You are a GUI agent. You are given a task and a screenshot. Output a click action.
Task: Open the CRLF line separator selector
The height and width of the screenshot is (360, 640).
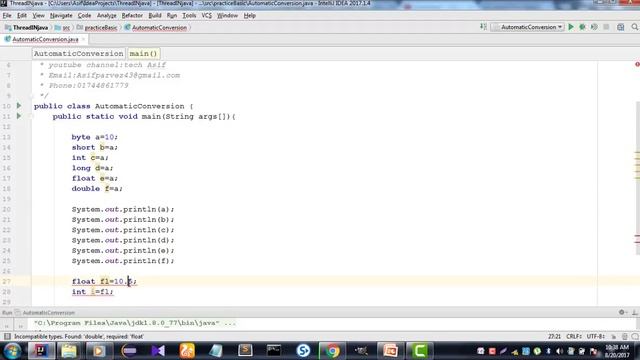pyautogui.click(x=573, y=336)
